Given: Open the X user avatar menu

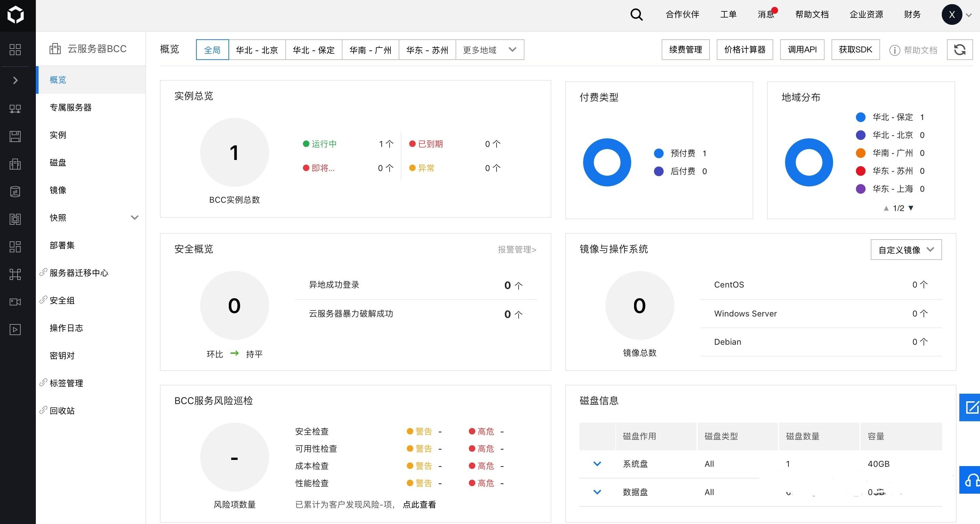Looking at the screenshot, I should (952, 15).
